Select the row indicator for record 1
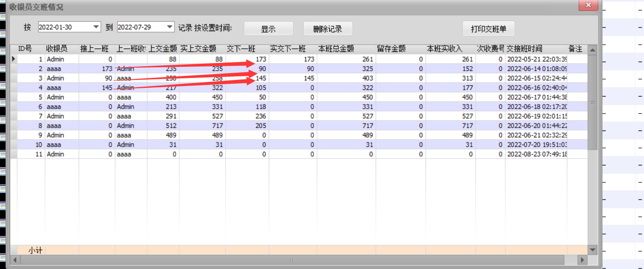Screen dimensions: 644x269 point(13,59)
